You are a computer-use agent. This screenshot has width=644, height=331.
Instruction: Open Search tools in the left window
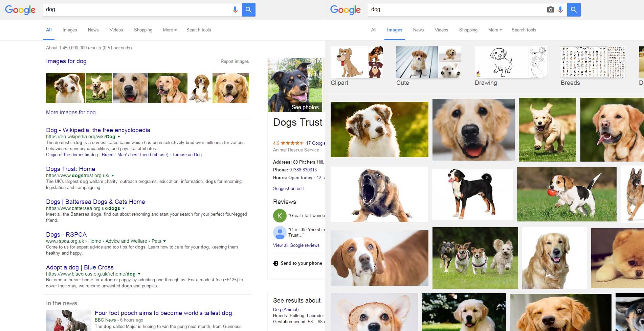[199, 30]
